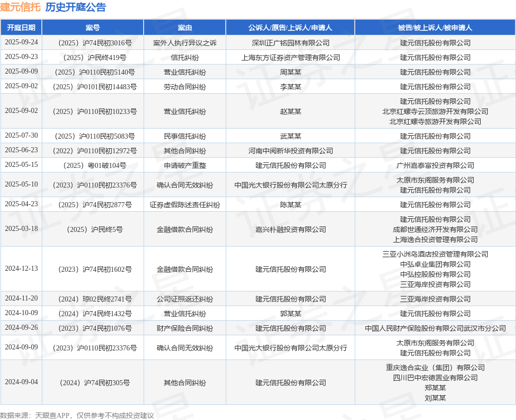
Task: Select the 开庭日期 column header
Action: [x=21, y=28]
